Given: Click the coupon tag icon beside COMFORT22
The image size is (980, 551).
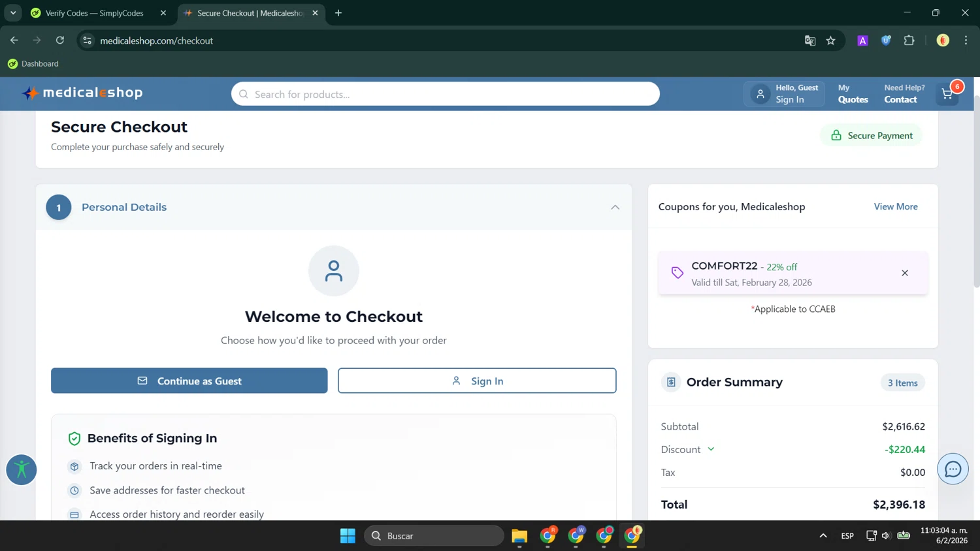Looking at the screenshot, I should [x=678, y=273].
